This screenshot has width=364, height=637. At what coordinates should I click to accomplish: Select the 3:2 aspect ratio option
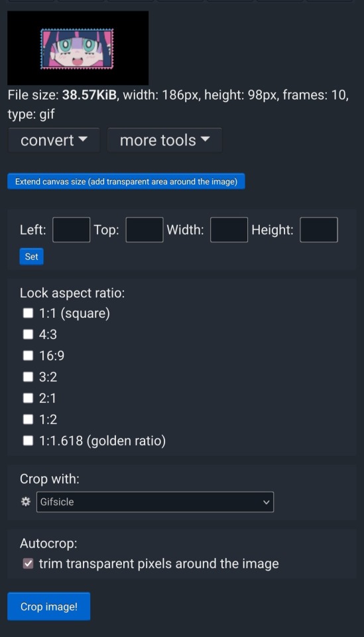(28, 377)
